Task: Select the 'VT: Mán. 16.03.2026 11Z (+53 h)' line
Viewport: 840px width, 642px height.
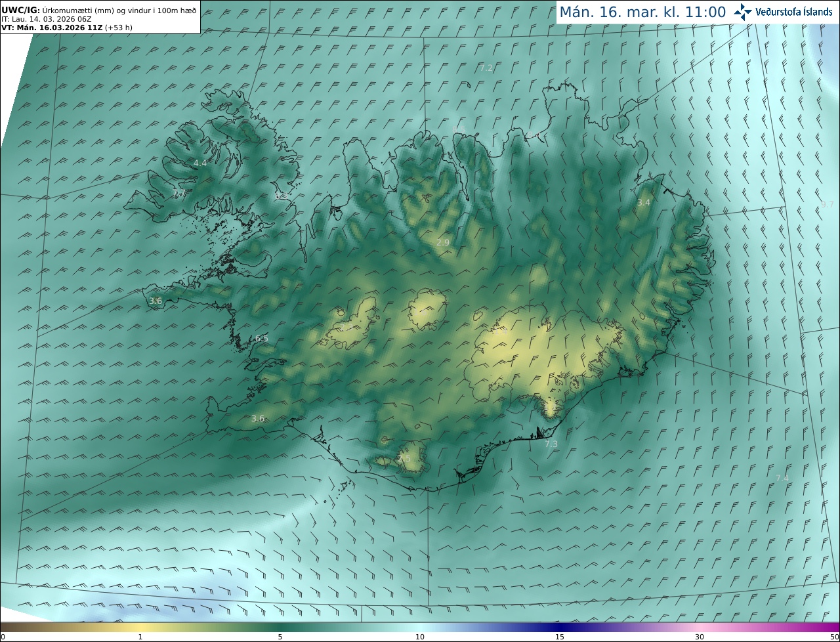Action: click(68, 28)
